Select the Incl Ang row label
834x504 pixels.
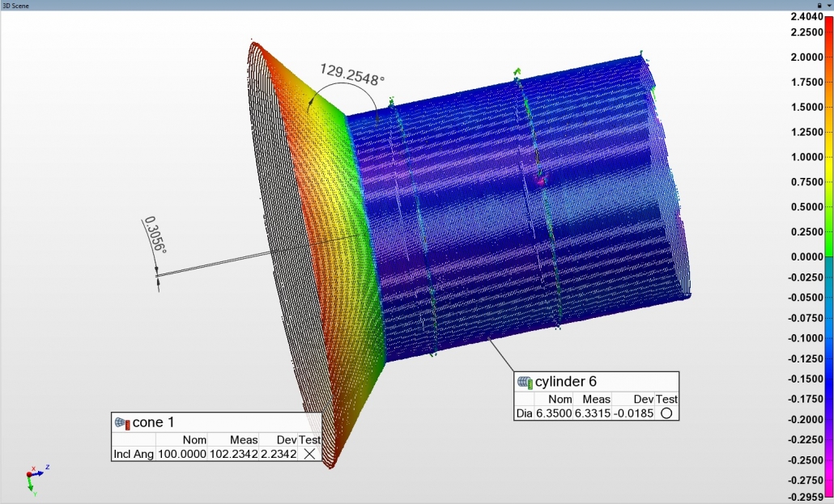(x=132, y=454)
